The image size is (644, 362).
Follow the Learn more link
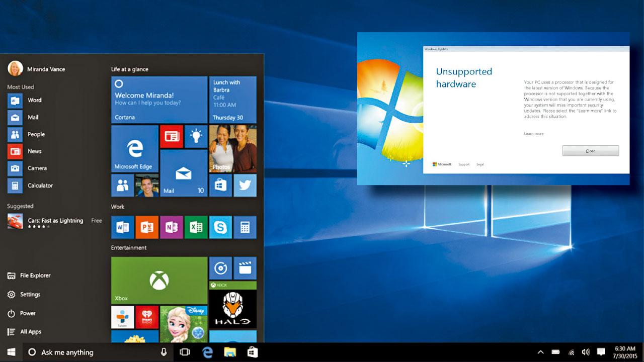coord(533,134)
